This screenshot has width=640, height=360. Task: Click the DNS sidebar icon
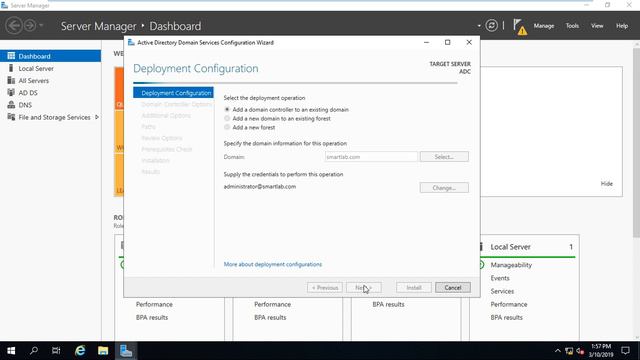tap(11, 105)
